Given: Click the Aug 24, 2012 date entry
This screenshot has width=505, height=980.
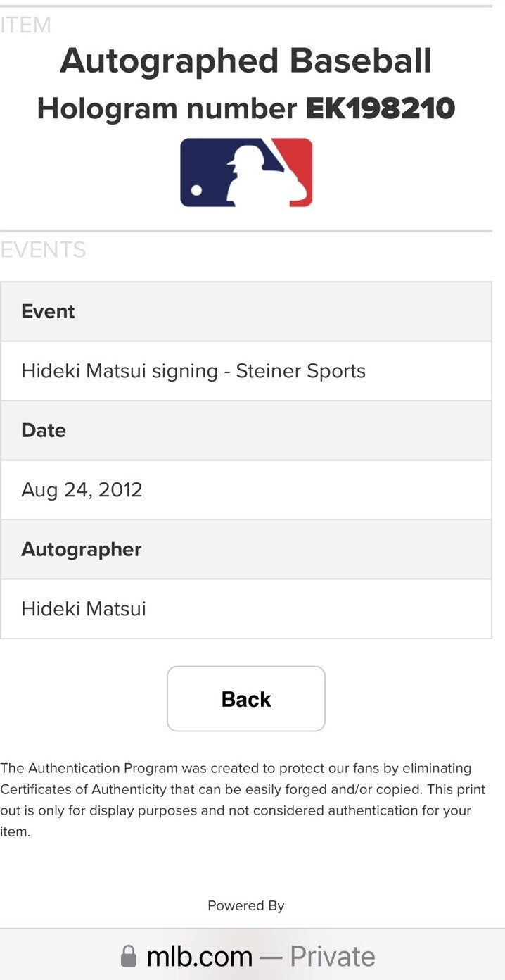Looking at the screenshot, I should (x=82, y=490).
